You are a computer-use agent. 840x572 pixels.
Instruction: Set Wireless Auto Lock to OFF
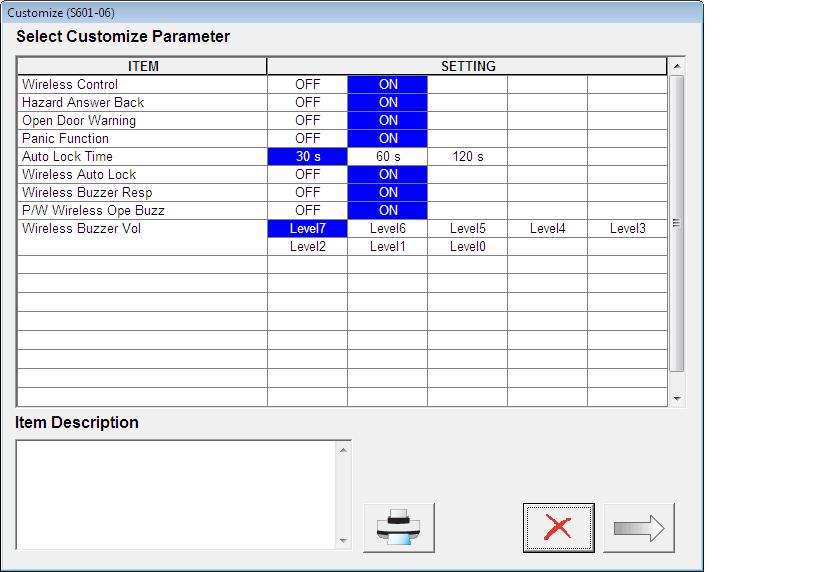tap(308, 175)
